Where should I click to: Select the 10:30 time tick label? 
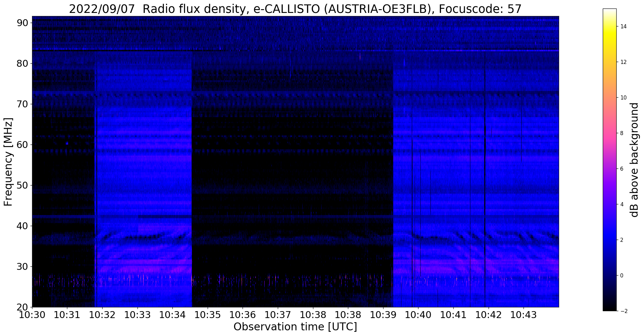point(32,315)
